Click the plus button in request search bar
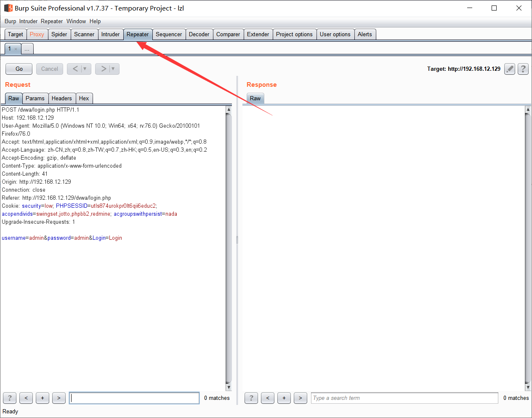The height and width of the screenshot is (418, 532). pyautogui.click(x=43, y=398)
